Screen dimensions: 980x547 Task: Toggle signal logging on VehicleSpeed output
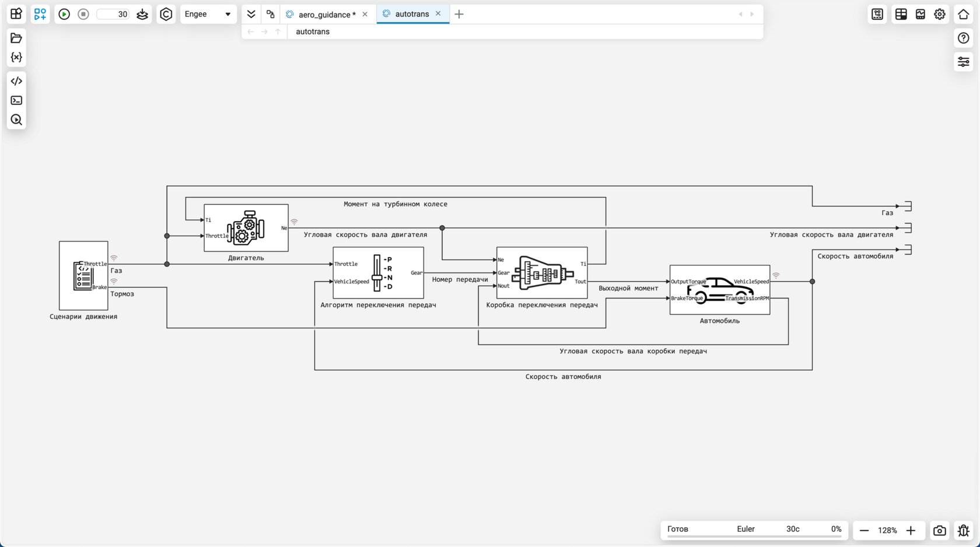[776, 275]
